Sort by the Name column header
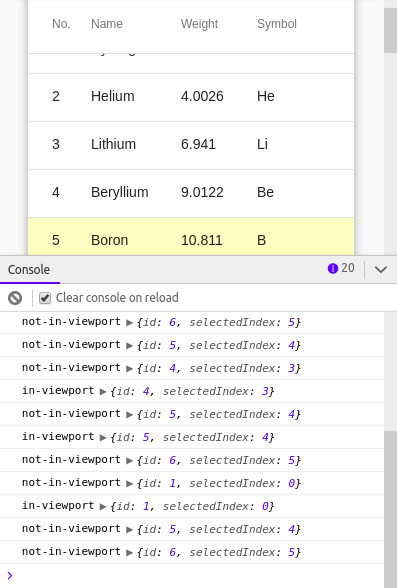Viewport: 397px width, 588px height. coord(107,24)
